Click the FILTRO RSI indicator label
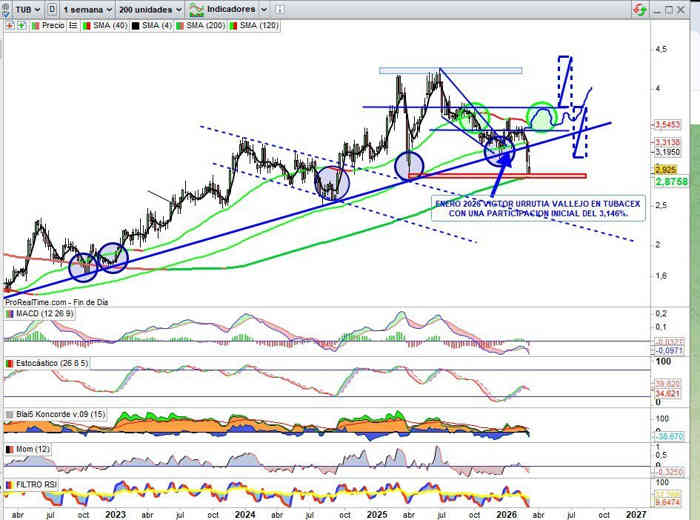The image size is (700, 520). tap(34, 484)
